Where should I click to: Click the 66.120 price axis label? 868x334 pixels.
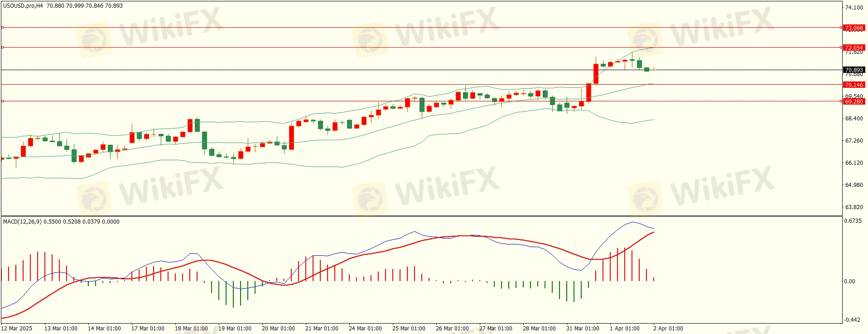pos(854,163)
